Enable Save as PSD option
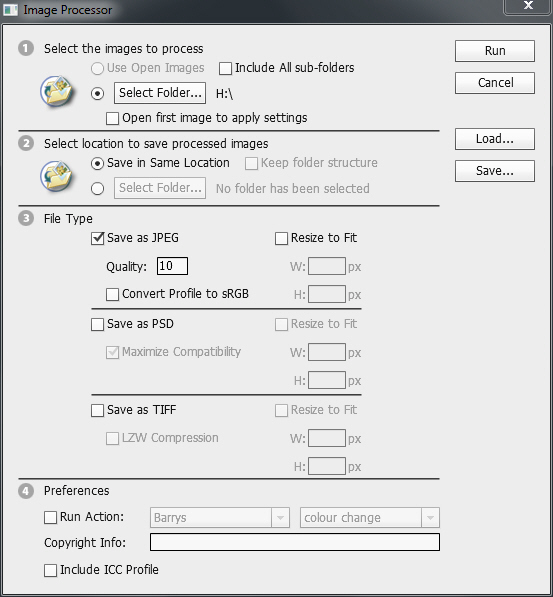This screenshot has height=597, width=553. pyautogui.click(x=97, y=324)
